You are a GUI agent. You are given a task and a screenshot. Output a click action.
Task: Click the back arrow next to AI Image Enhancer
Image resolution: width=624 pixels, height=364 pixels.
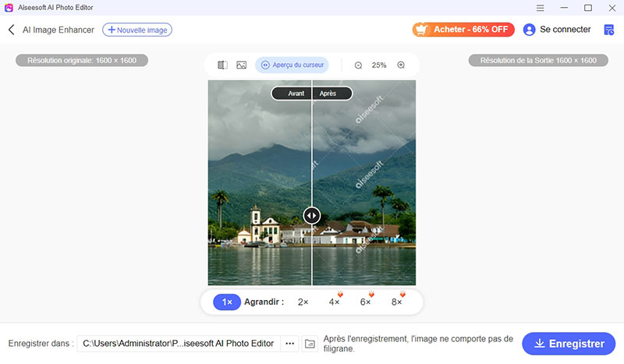click(12, 30)
